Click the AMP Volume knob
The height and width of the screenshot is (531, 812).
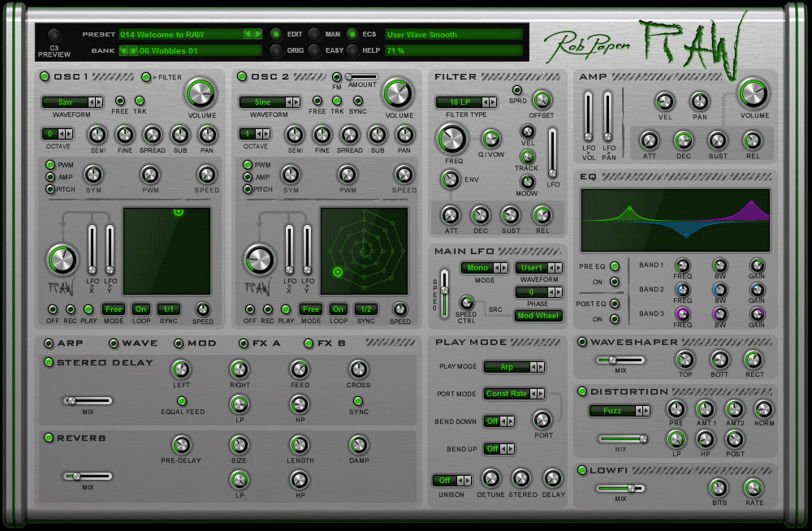tap(754, 93)
